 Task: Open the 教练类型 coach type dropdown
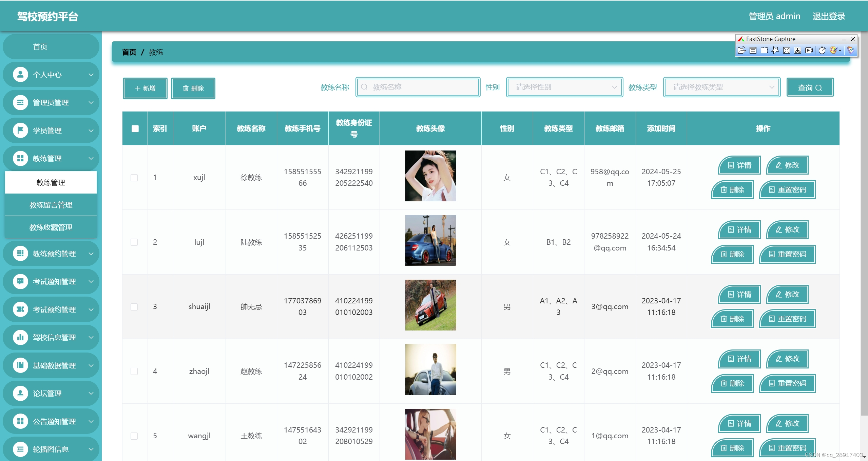point(722,87)
